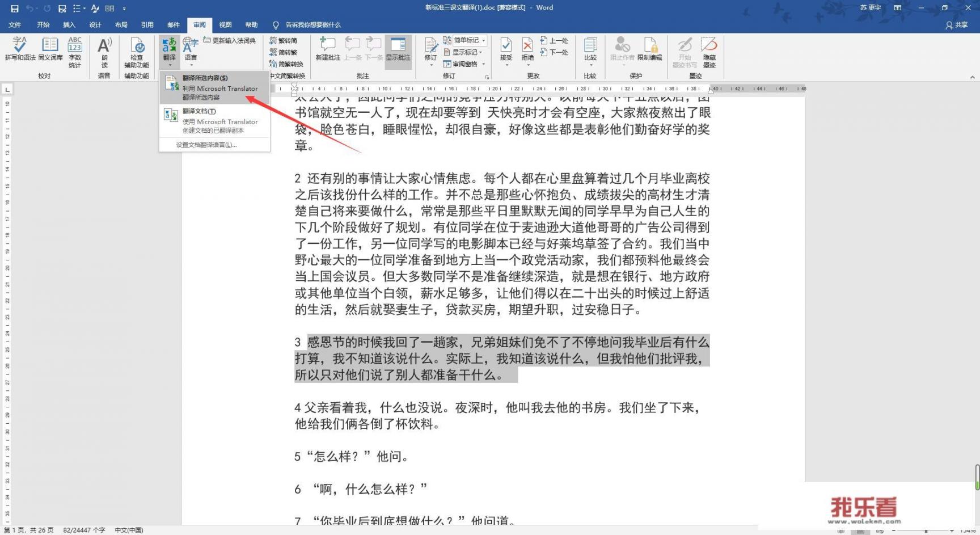Open Compare documents (比较)
The image size is (980, 535).
[590, 48]
